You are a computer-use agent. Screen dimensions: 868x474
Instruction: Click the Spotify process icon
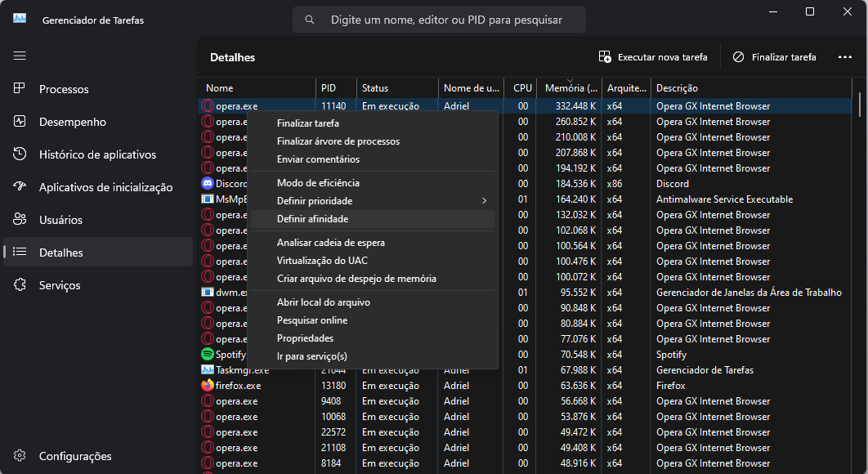(208, 354)
